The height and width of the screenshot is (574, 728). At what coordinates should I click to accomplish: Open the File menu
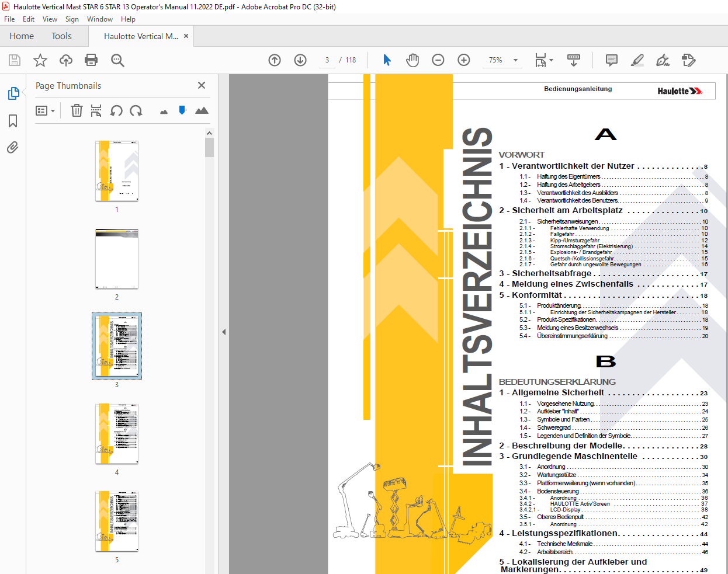coord(9,19)
